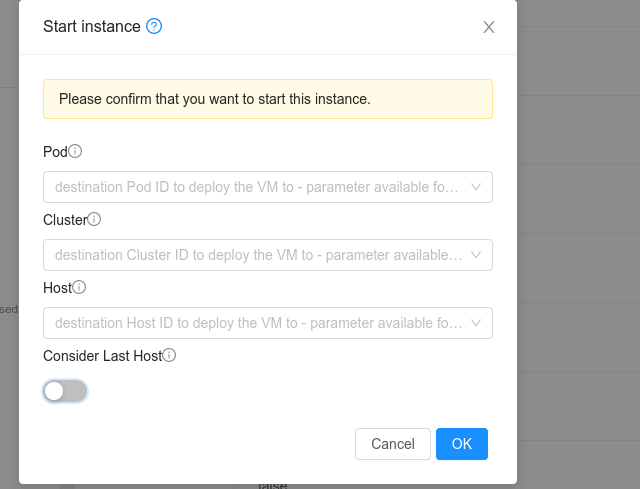640x489 pixels.
Task: Close the Start instance dialog
Action: tap(489, 27)
